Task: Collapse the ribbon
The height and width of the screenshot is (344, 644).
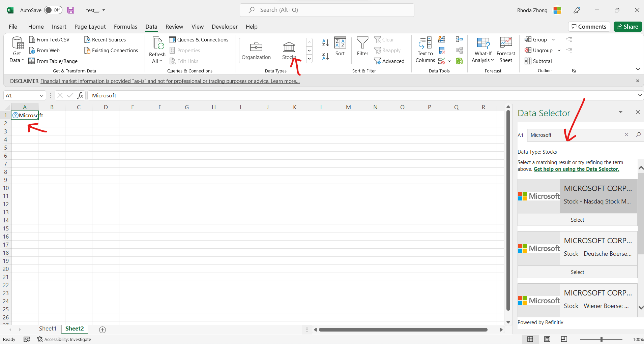Action: tap(638, 69)
